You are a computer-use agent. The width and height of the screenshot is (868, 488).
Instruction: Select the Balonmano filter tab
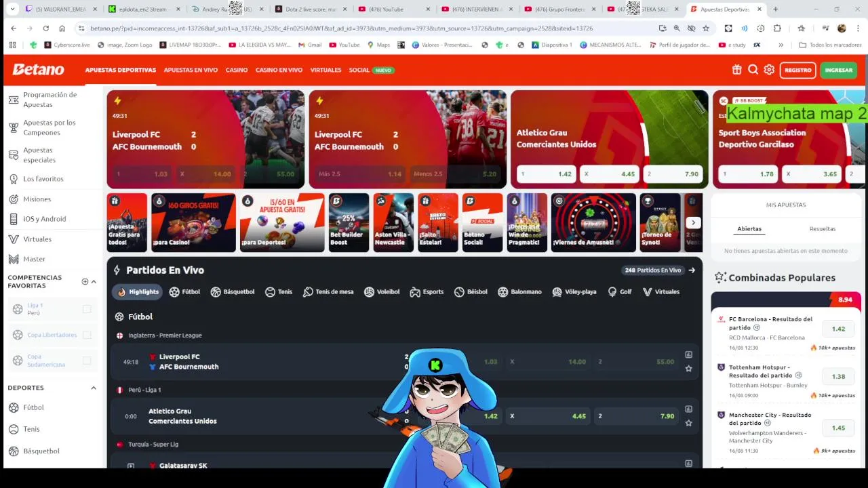[x=519, y=292]
